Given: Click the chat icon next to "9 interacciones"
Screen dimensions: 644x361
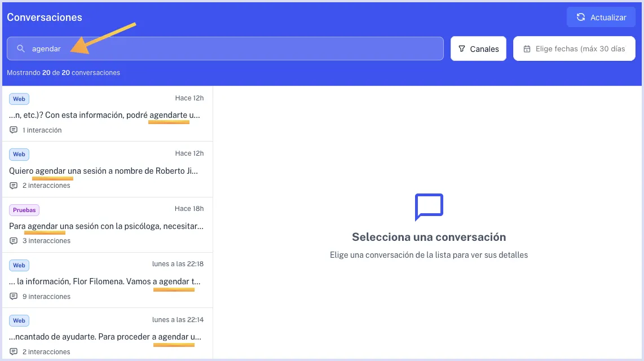Looking at the screenshot, I should (12, 296).
